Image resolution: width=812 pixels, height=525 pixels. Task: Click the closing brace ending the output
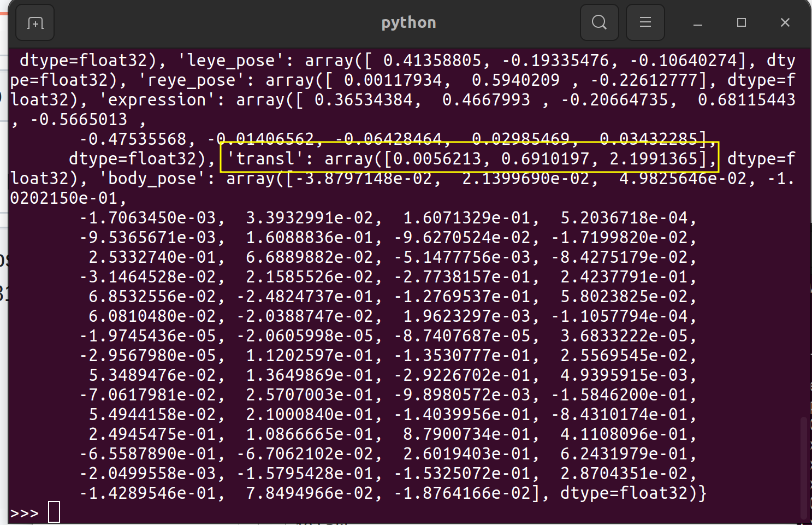703,492
